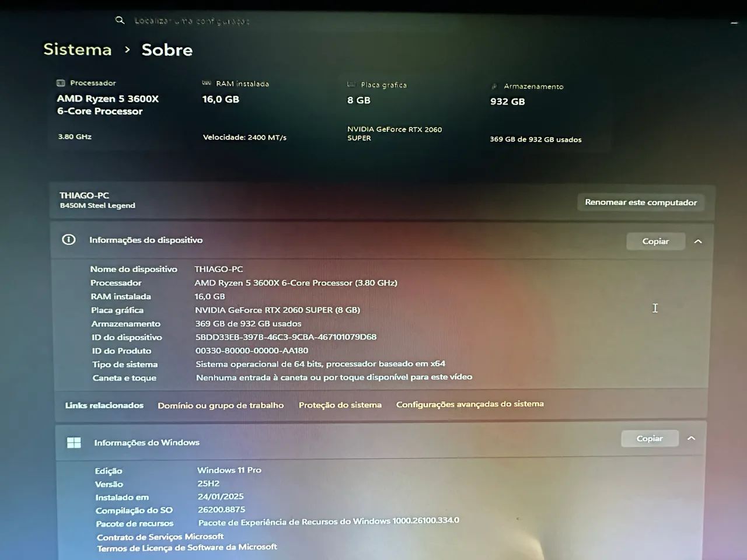Click the Sobre breadcrumb title
The width and height of the screenshot is (747, 560).
point(167,50)
